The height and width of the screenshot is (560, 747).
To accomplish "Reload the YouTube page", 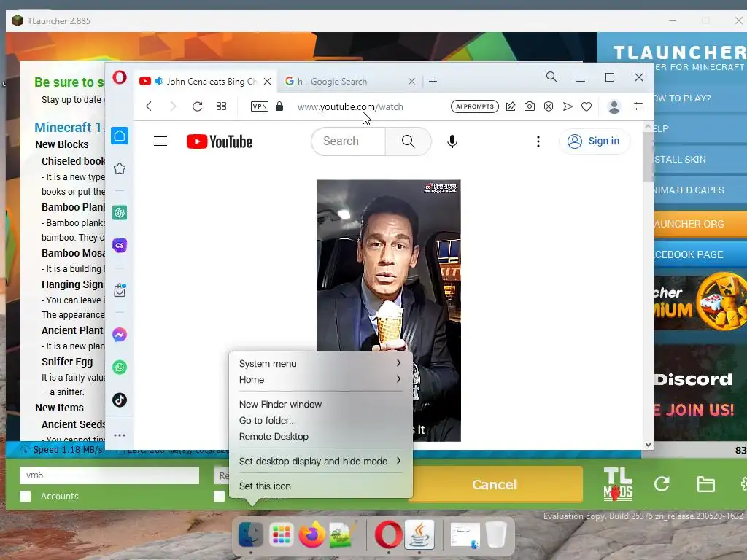I will (x=197, y=106).
